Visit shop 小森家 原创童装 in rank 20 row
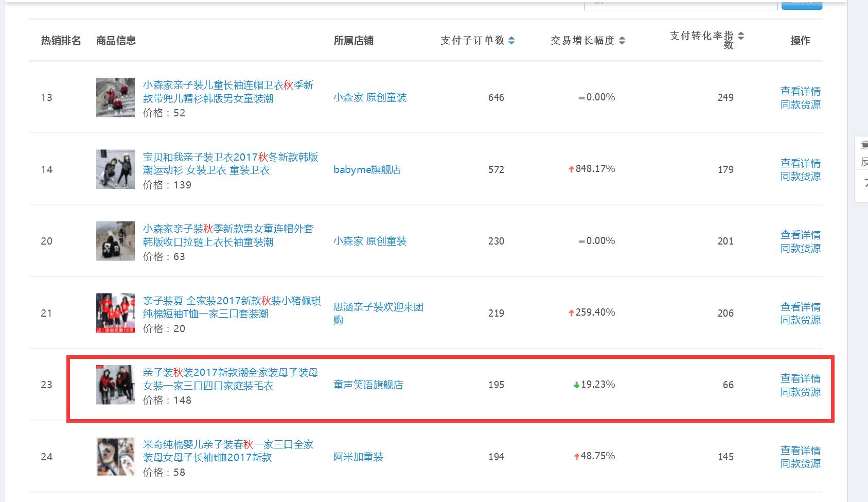Image resolution: width=868 pixels, height=502 pixels. [x=370, y=241]
